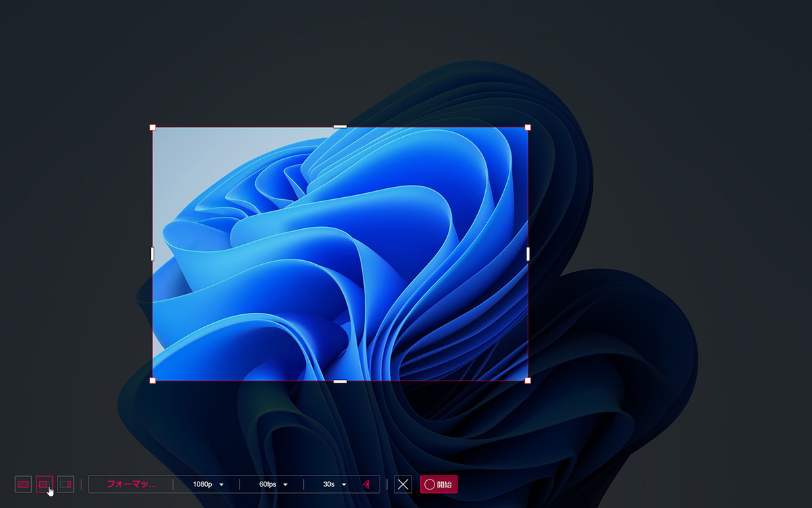
Task: Expand the 30s duration dropdown
Action: 334,484
